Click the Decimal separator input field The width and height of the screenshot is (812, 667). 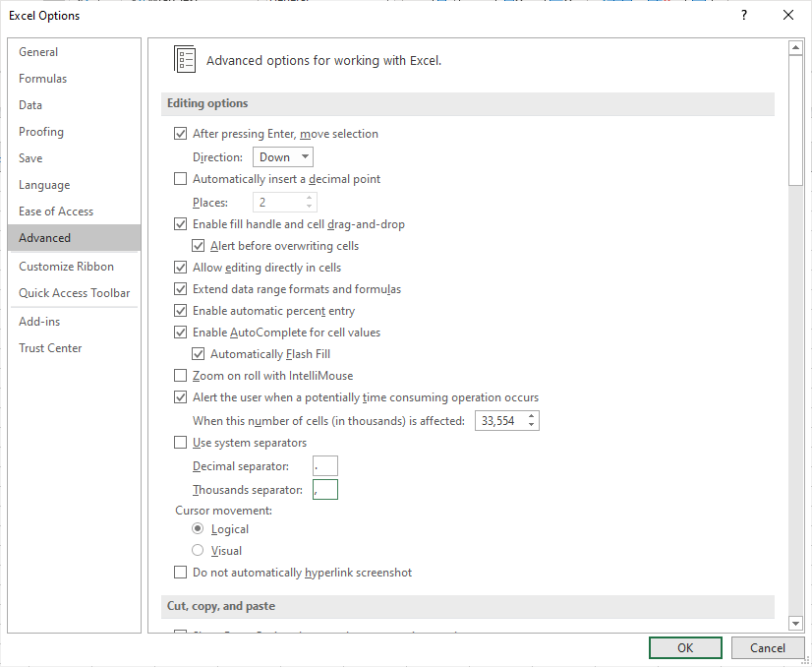pos(324,465)
